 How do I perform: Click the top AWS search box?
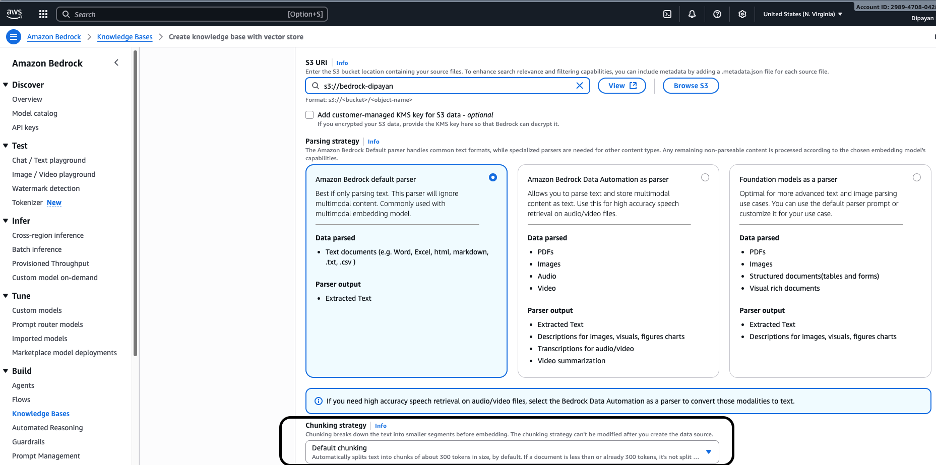[x=192, y=14]
